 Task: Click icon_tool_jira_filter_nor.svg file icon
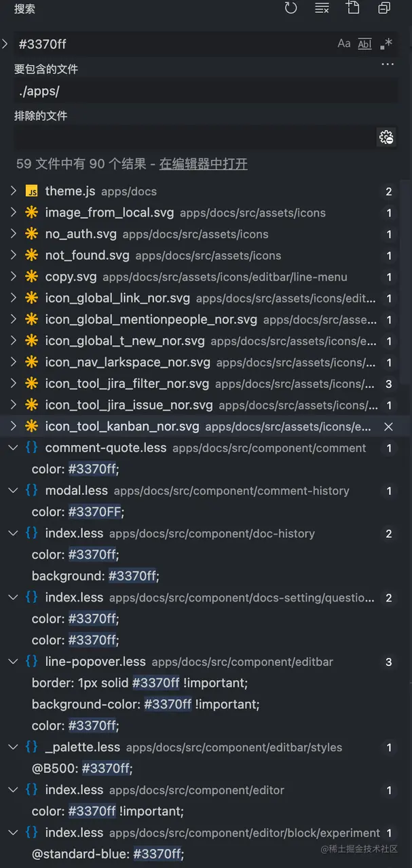tap(31, 384)
